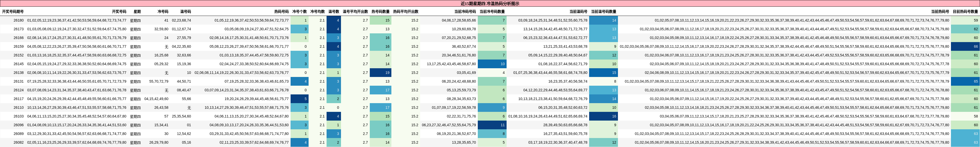This screenshot has width=980, height=147.
Task: Click current hot count 62 in row 26173
Action: (x=965, y=29)
